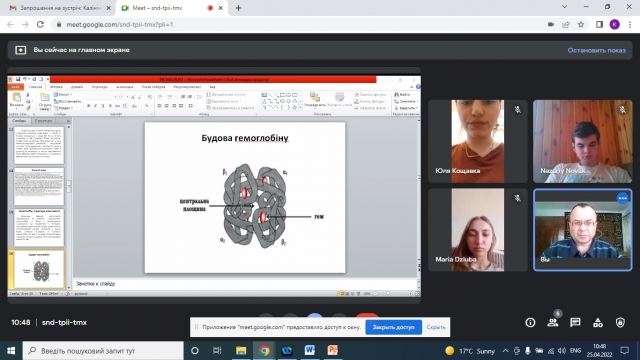The width and height of the screenshot is (640, 360).
Task: Switch to the Вставка ribbon tab
Action: 56,87
